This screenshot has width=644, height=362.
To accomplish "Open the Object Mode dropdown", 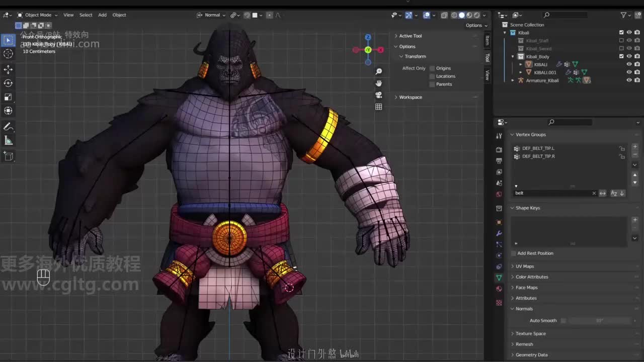I will click(38, 15).
